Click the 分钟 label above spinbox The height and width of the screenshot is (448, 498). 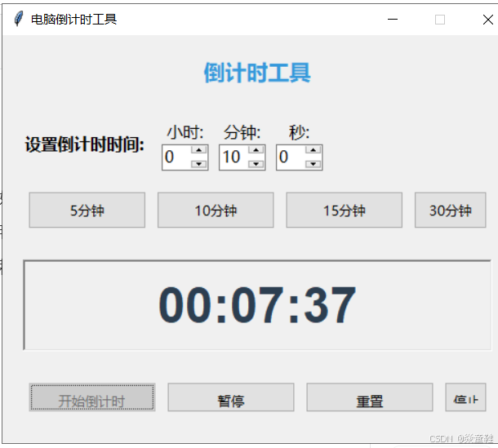(242, 132)
